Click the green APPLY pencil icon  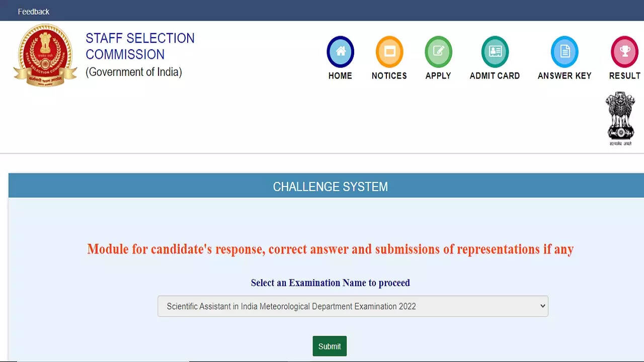pyautogui.click(x=438, y=51)
